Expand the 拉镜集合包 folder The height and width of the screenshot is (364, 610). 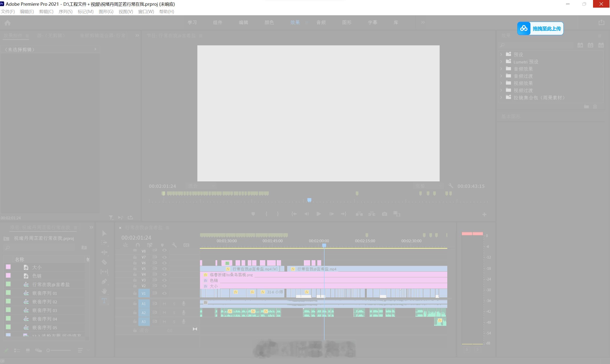[501, 97]
